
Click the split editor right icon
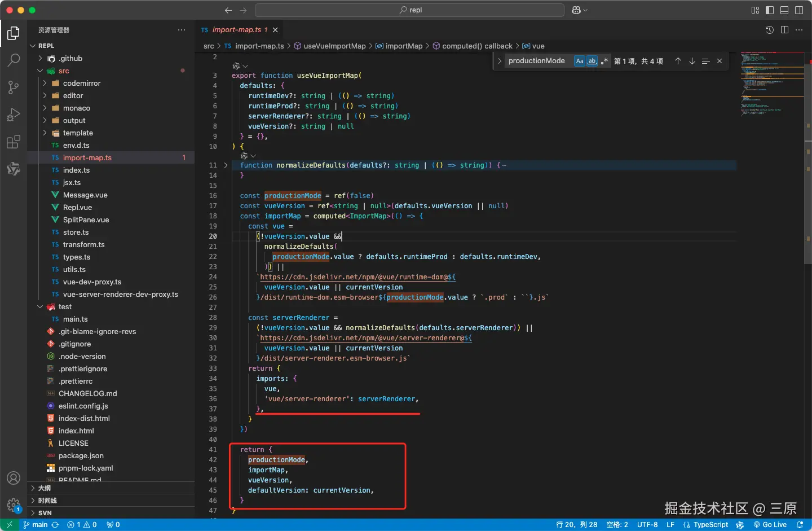784,30
